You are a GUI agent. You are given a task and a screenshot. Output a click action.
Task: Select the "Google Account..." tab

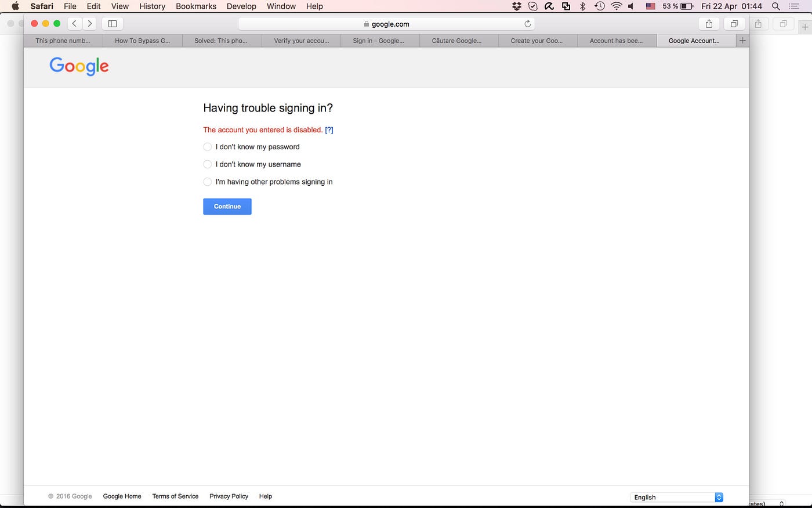pyautogui.click(x=696, y=41)
